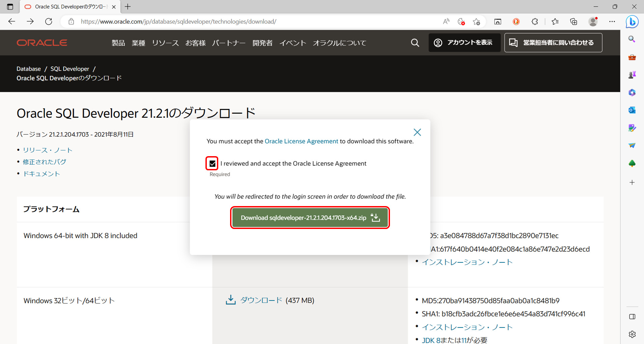Open the Collections panel
644x344 pixels.
point(573,21)
